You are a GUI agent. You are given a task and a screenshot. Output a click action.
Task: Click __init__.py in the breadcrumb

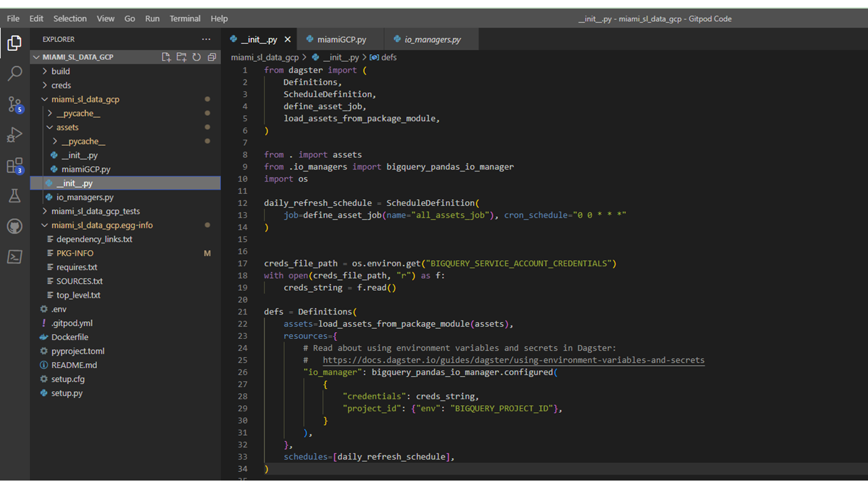pyautogui.click(x=341, y=58)
